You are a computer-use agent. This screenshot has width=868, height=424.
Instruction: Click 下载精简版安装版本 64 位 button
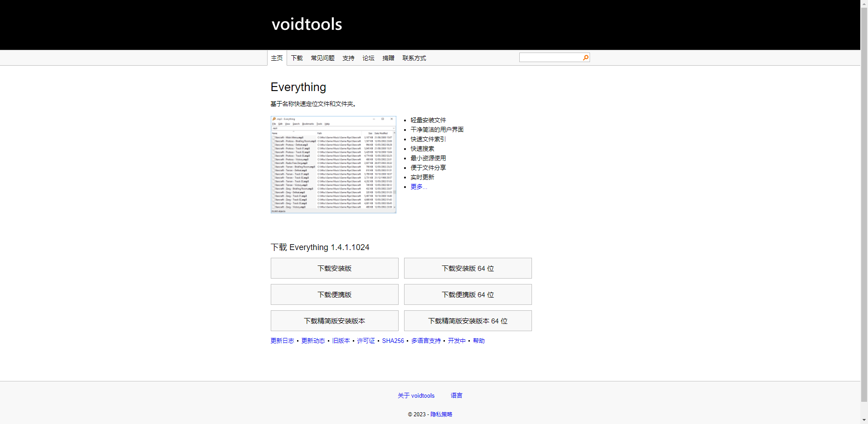[x=468, y=320]
